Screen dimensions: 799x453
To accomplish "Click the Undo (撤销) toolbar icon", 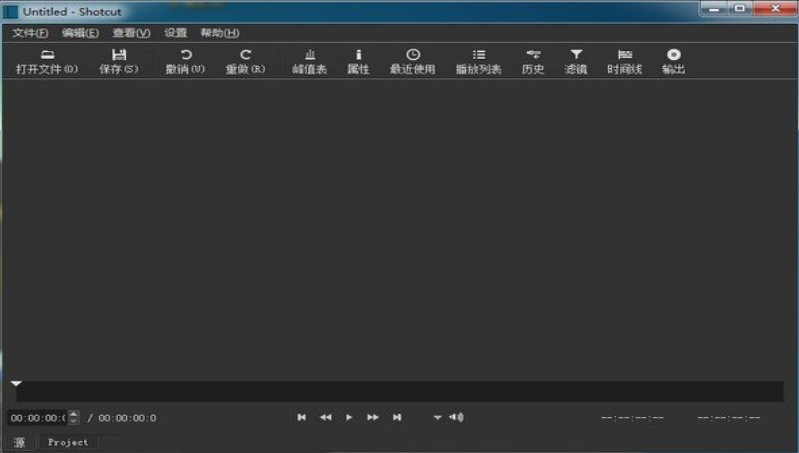I will coord(185,61).
